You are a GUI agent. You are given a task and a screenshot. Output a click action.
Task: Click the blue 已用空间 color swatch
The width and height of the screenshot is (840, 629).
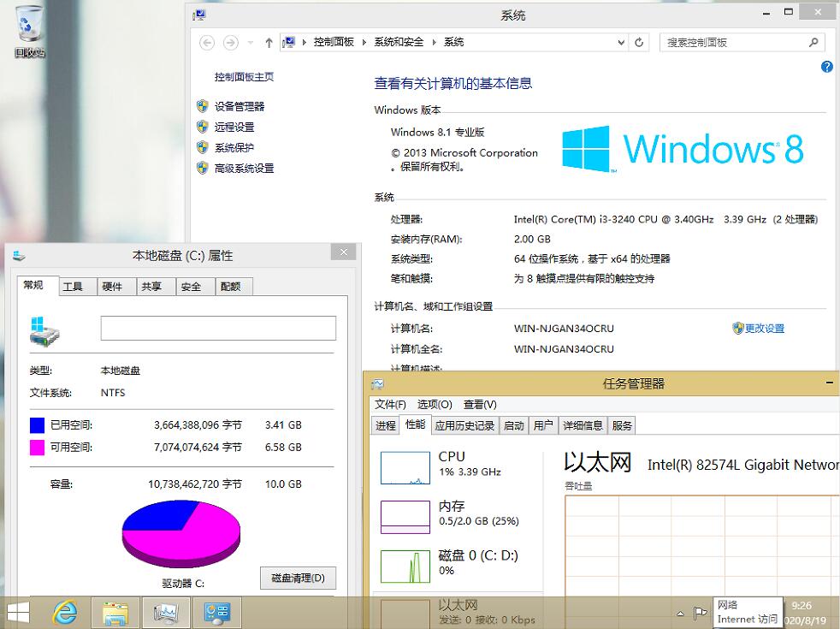(x=37, y=425)
